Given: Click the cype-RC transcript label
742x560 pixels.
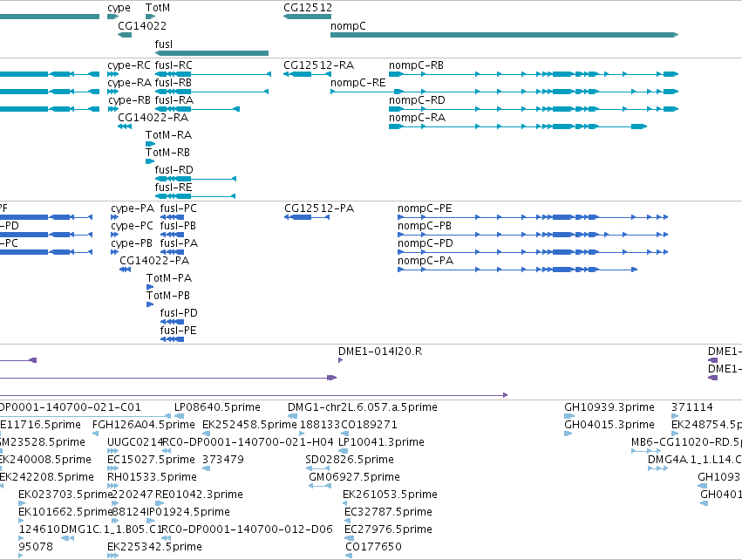Looking at the screenshot, I should click(x=129, y=65).
